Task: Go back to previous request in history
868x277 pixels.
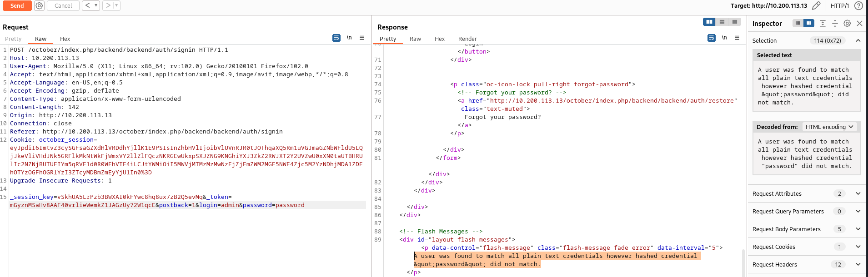Action: pos(88,6)
